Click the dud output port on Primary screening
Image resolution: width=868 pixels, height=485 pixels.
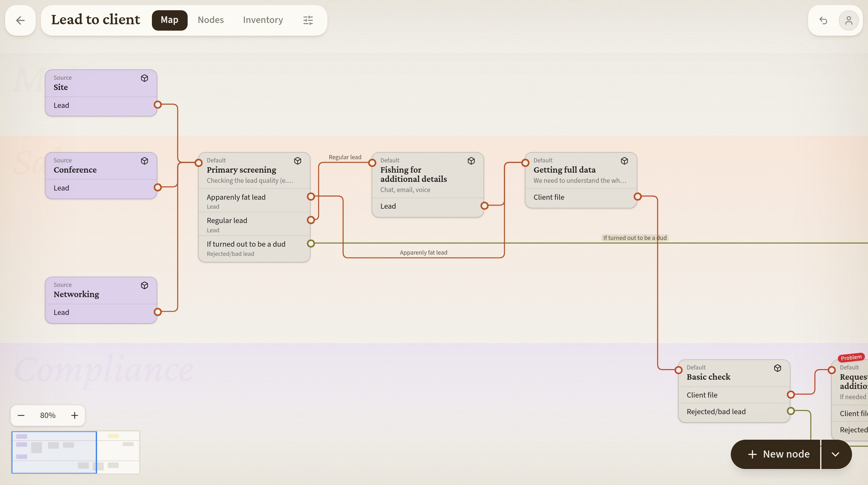coord(311,243)
